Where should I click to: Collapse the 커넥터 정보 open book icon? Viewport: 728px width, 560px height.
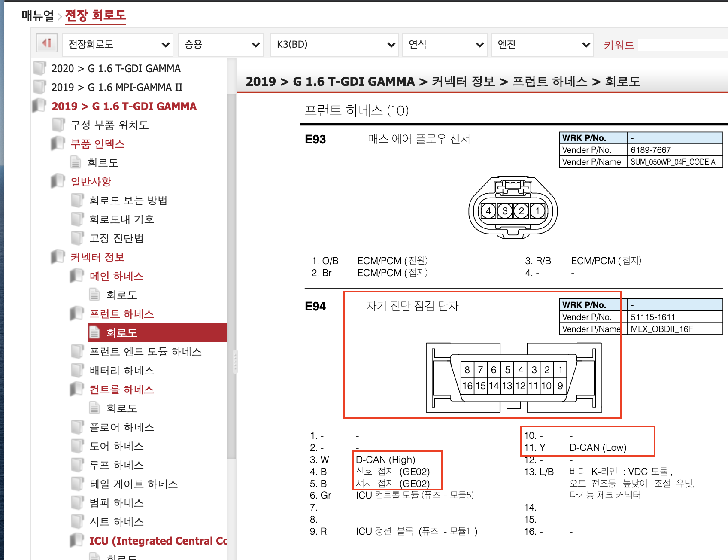[58, 257]
